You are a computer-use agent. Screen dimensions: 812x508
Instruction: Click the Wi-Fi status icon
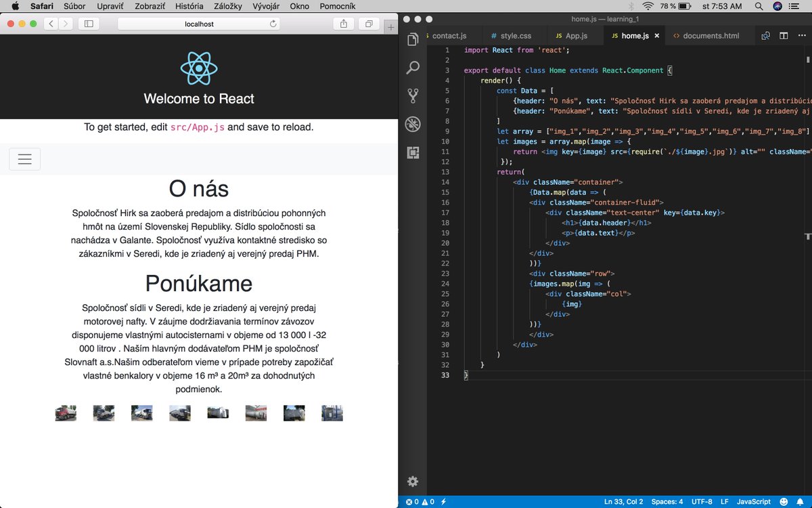(x=648, y=6)
